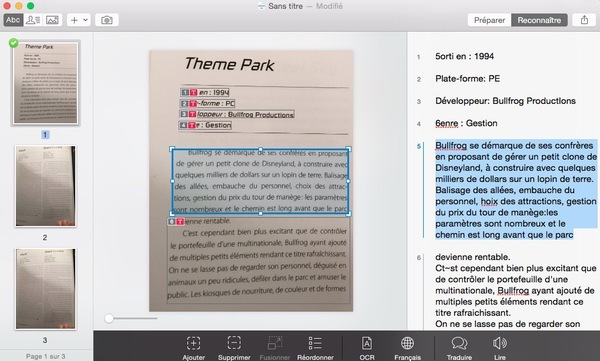
Task: Run OCR with the OCR button
Action: [x=367, y=348]
